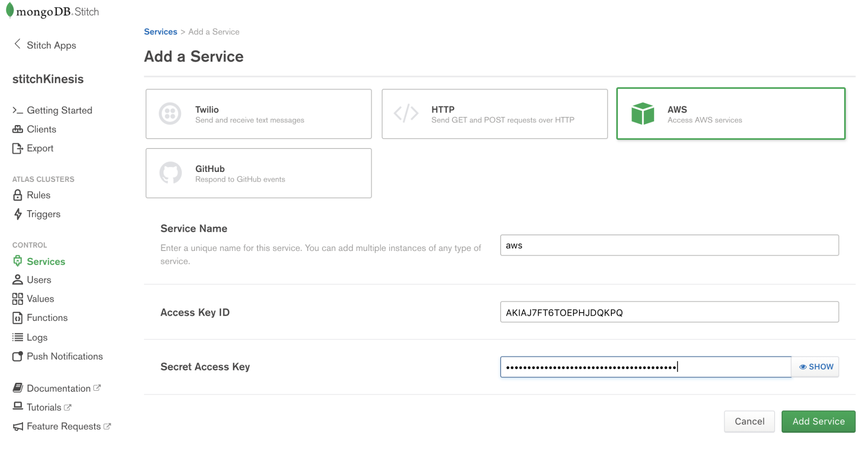Open Rules under Atlas Clusters

coord(39,195)
